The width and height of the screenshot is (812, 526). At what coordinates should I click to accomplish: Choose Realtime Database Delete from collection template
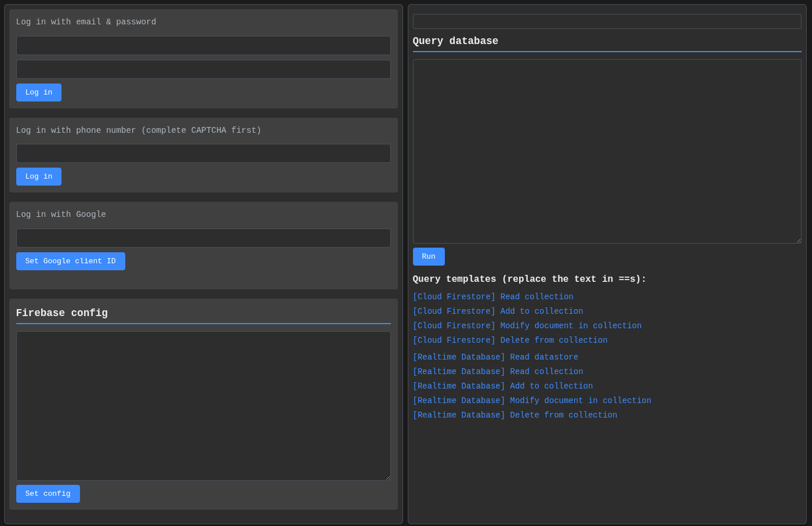tap(515, 415)
